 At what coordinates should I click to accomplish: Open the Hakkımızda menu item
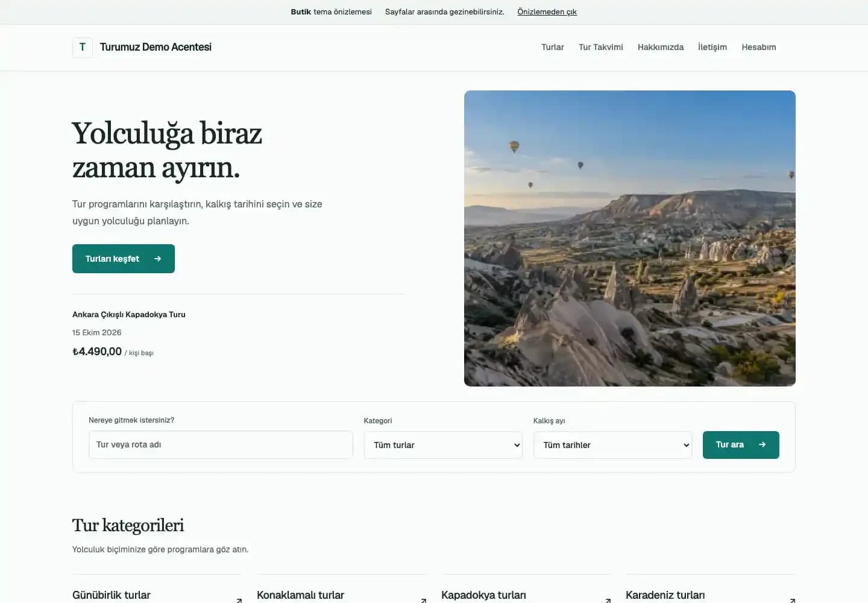(x=661, y=47)
